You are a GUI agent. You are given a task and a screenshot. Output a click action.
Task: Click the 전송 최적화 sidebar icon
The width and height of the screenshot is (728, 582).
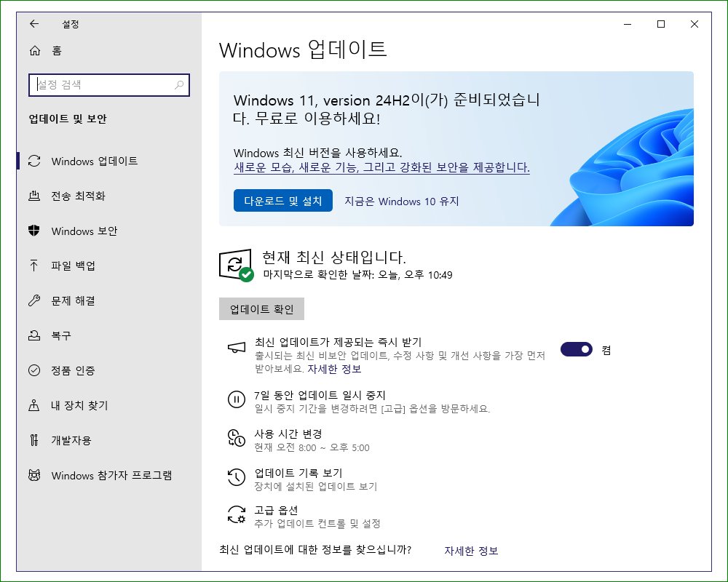pyautogui.click(x=34, y=196)
